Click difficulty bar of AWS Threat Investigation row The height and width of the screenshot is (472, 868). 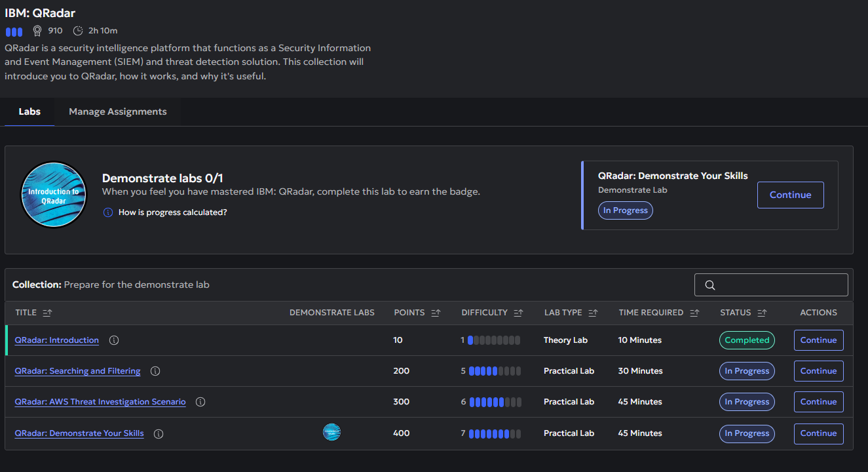tap(495, 402)
